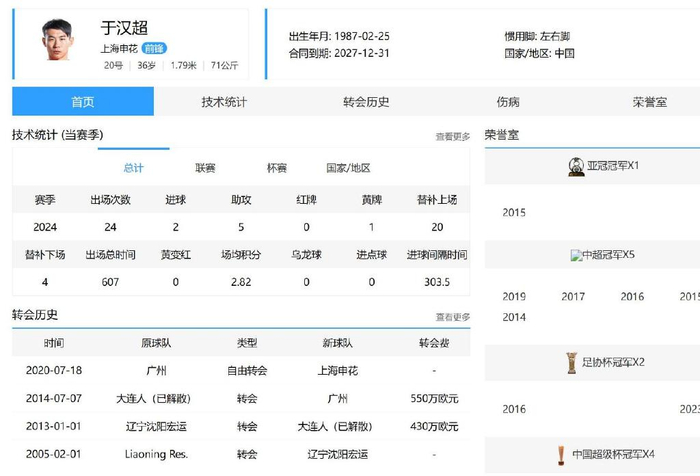
Task: Click 大连人（已解散） in the 2014-07-07 row
Action: pyautogui.click(x=154, y=398)
